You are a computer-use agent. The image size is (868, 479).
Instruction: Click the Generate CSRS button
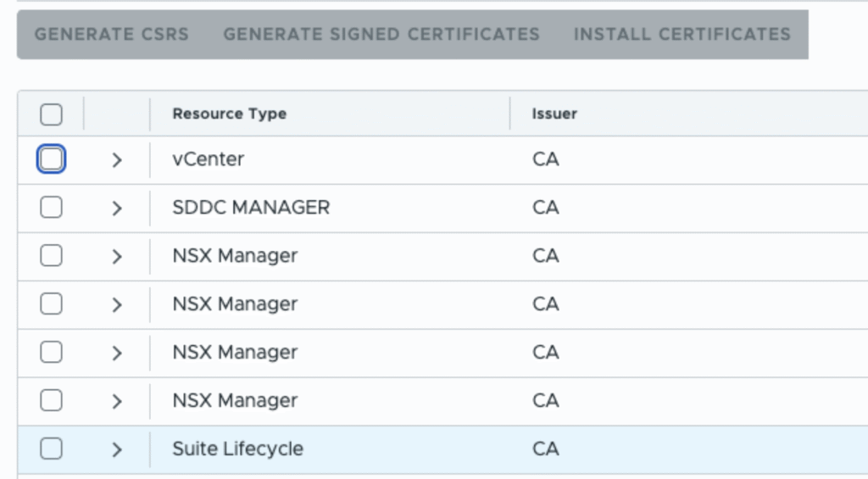click(x=111, y=35)
